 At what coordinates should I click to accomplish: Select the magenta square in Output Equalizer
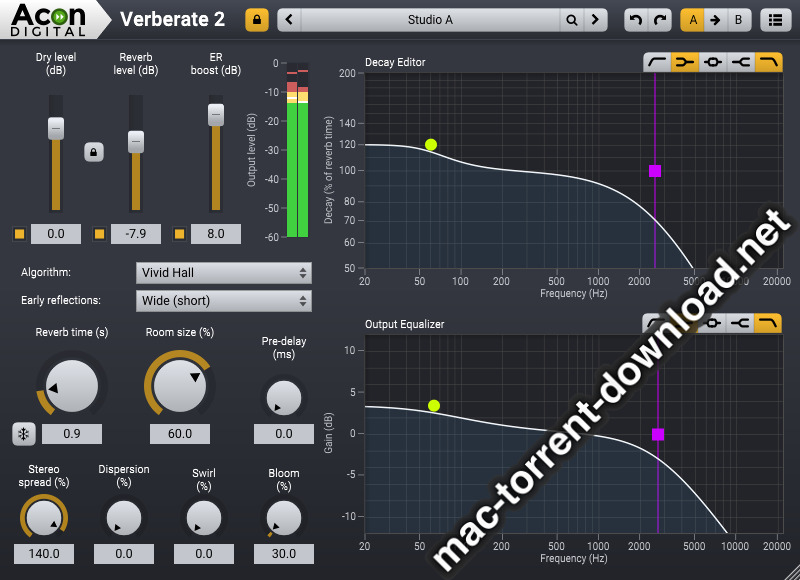tap(658, 434)
